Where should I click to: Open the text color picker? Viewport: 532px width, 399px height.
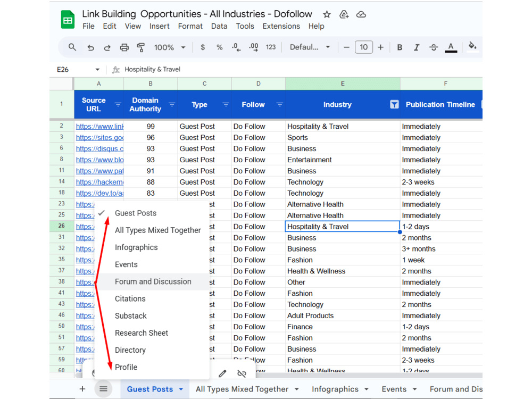pos(451,47)
